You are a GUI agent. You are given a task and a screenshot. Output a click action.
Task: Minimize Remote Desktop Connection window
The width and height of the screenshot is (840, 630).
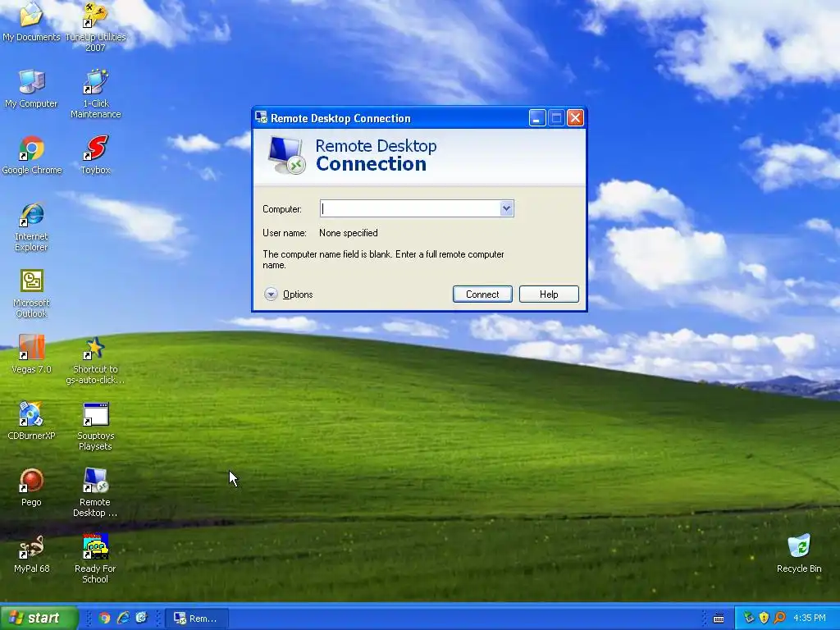537,118
